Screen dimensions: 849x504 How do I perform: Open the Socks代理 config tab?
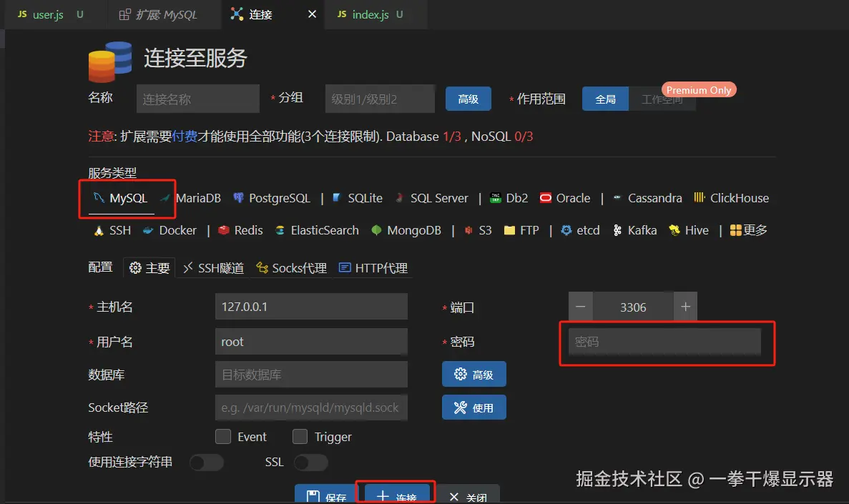(x=291, y=268)
